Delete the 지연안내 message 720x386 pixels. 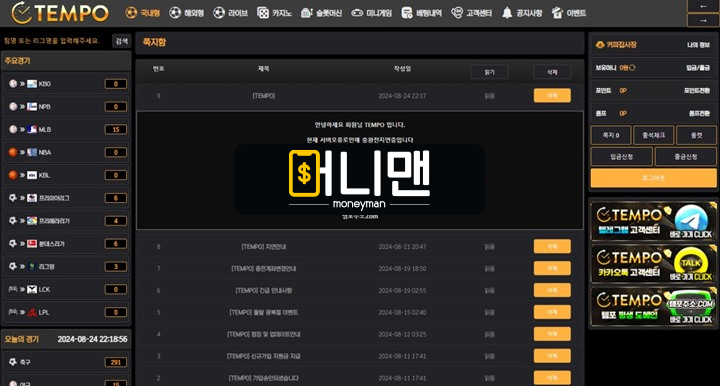coord(552,246)
